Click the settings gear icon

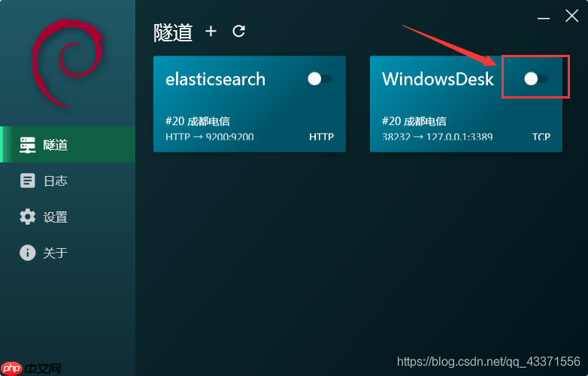(27, 217)
